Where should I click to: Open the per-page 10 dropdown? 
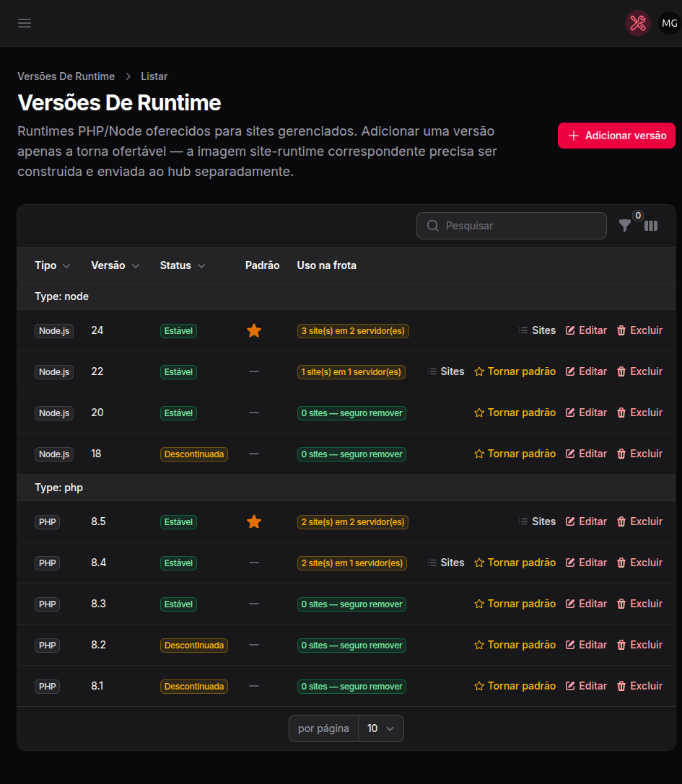pyautogui.click(x=381, y=728)
